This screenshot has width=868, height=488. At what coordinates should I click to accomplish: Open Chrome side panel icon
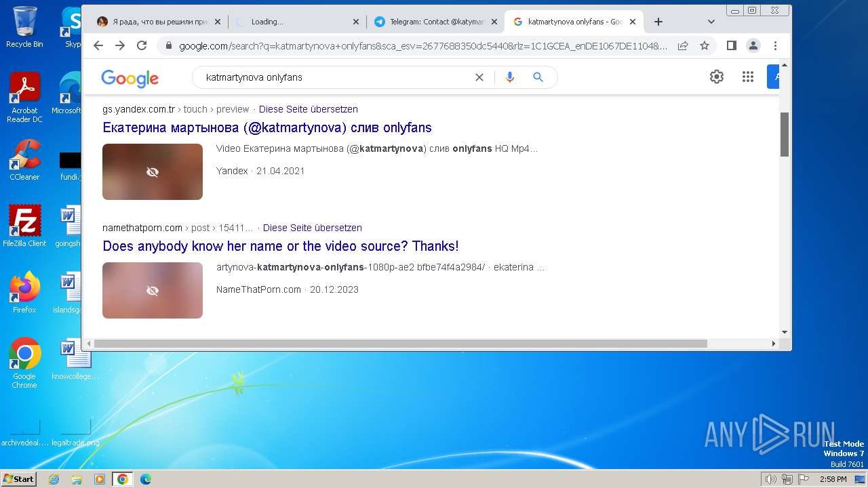(x=732, y=45)
